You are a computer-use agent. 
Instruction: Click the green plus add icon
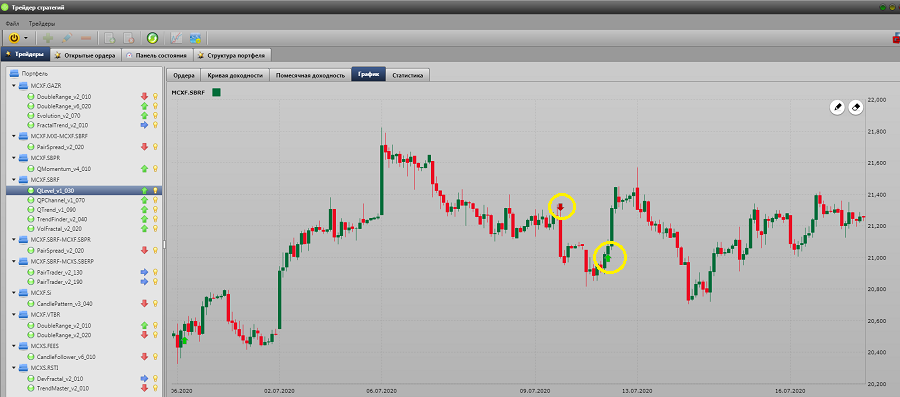(x=48, y=38)
